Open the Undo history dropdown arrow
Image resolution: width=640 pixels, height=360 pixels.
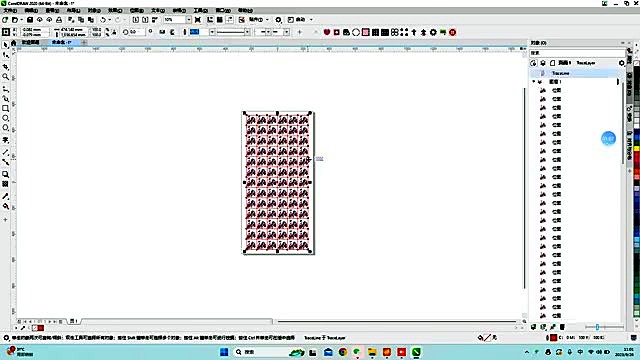point(109,20)
